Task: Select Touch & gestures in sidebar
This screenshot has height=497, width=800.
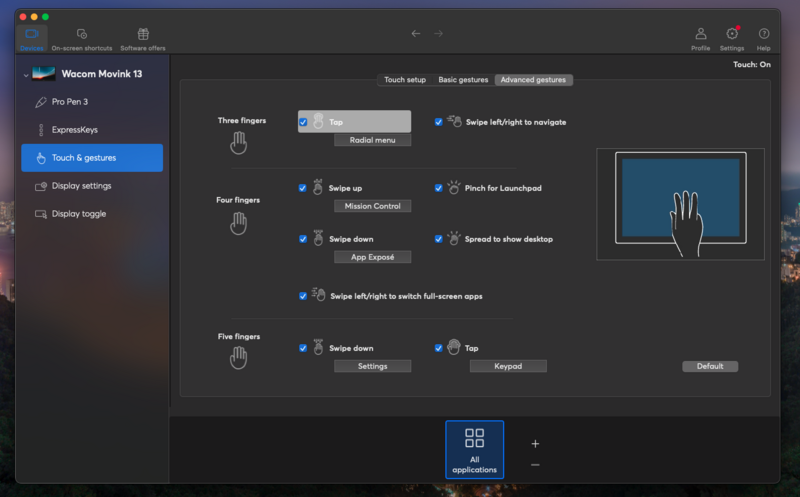Action: [92, 158]
